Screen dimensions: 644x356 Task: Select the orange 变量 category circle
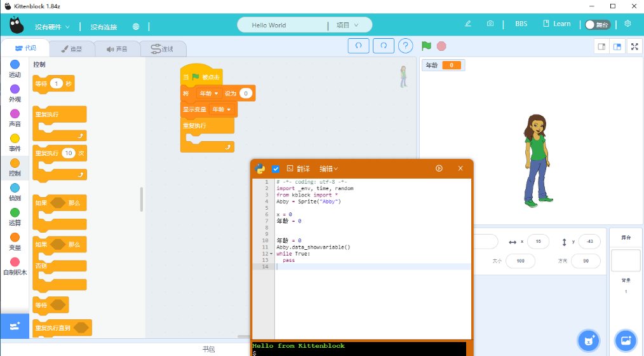[15, 237]
